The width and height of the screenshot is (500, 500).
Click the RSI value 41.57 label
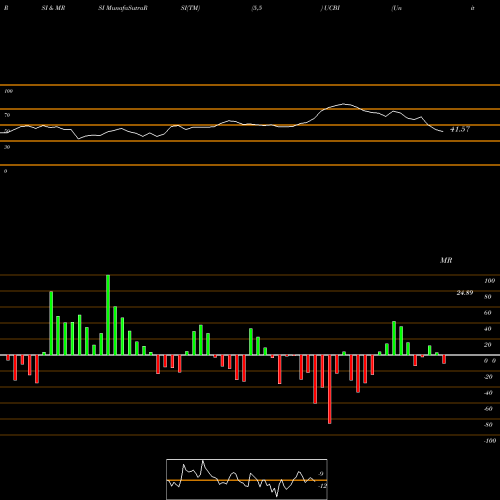(460, 129)
